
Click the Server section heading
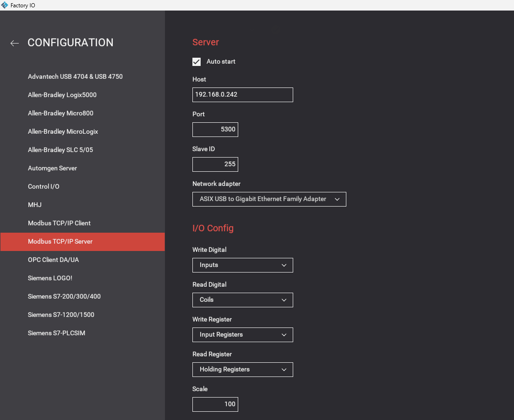206,42
